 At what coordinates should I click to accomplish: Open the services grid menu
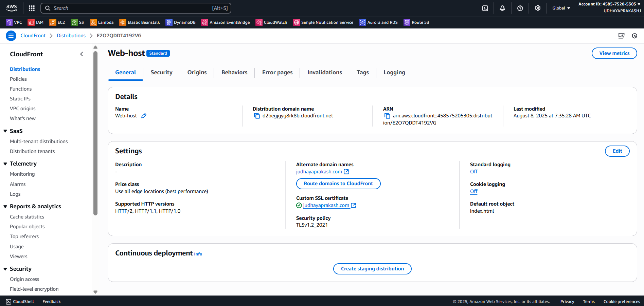pos(32,8)
